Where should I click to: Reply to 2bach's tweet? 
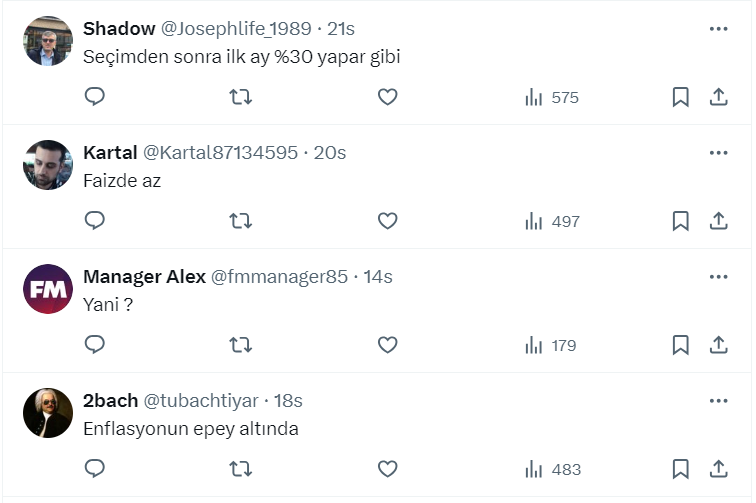point(95,469)
